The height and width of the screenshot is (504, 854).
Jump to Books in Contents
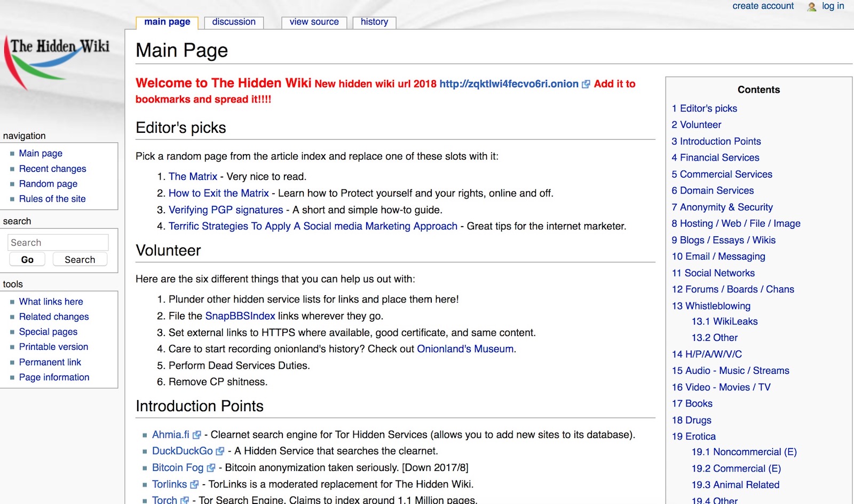pos(692,404)
